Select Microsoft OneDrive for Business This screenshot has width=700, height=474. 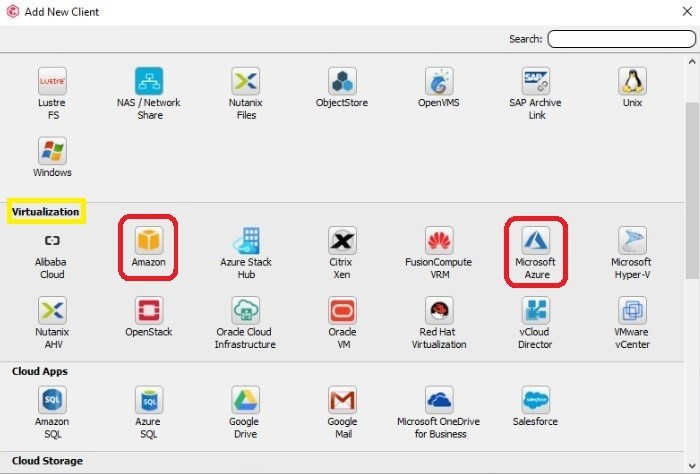439,400
